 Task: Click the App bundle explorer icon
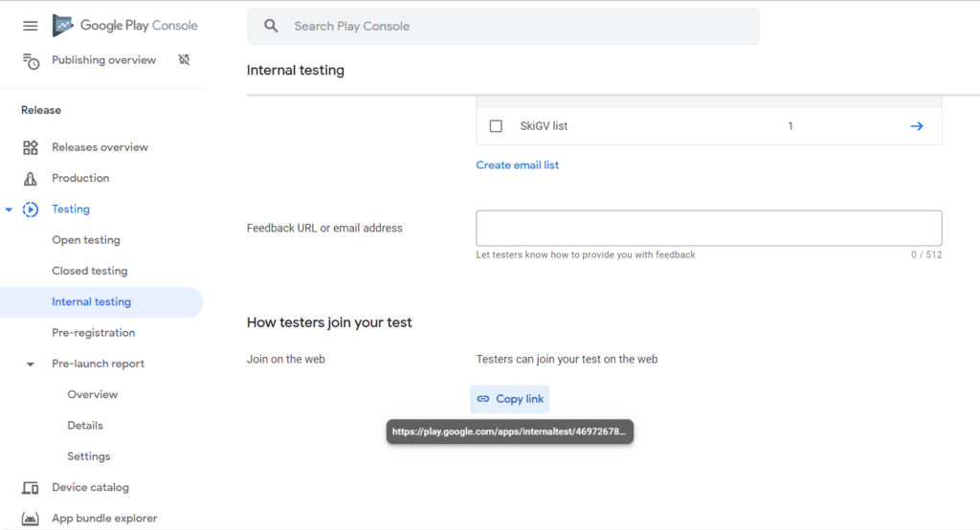pyautogui.click(x=31, y=519)
